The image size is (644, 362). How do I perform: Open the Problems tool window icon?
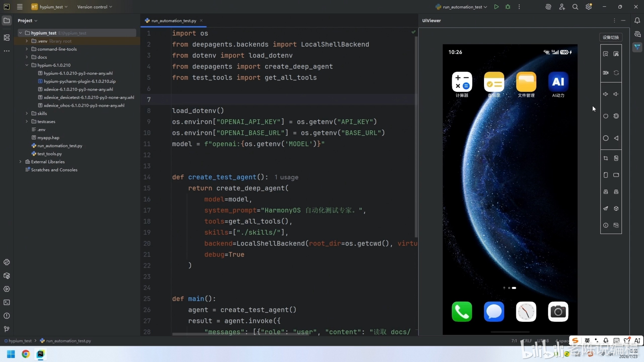[7, 316]
